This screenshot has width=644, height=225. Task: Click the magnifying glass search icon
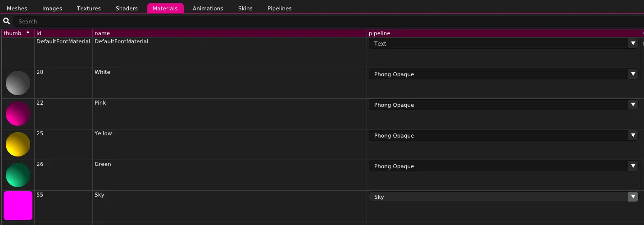(x=6, y=21)
